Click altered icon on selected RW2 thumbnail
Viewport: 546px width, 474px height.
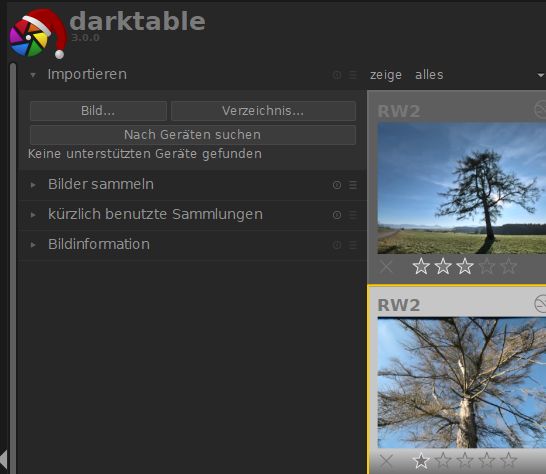tap(540, 303)
